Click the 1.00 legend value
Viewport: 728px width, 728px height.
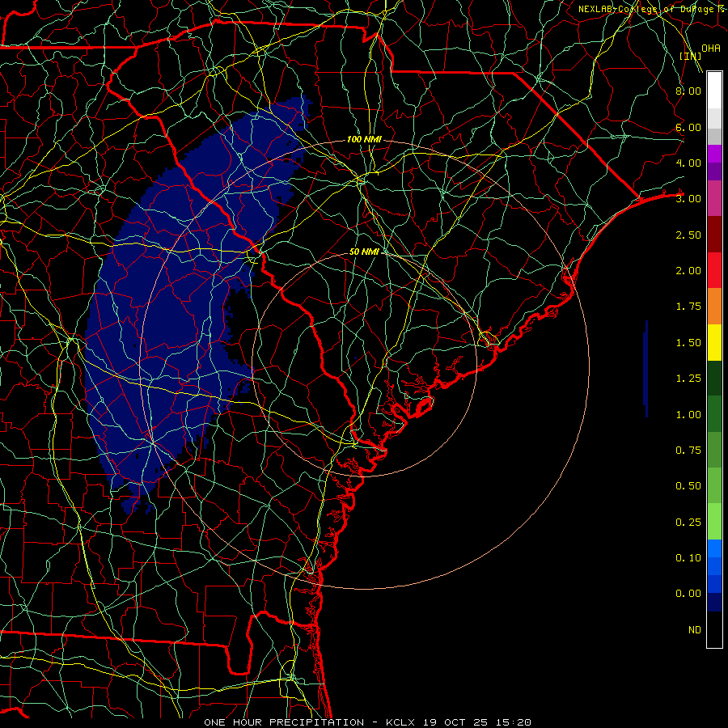click(688, 415)
